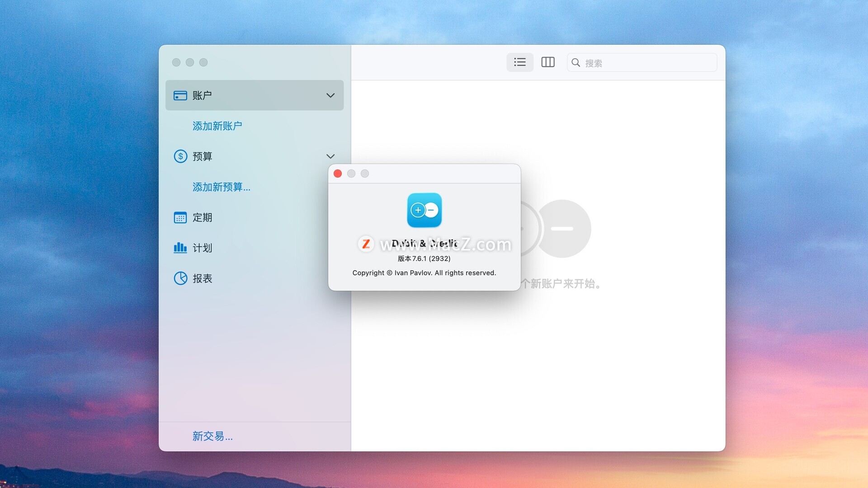Image resolution: width=868 pixels, height=488 pixels.
Task: Click inside the 搜索 search field
Action: click(646, 63)
